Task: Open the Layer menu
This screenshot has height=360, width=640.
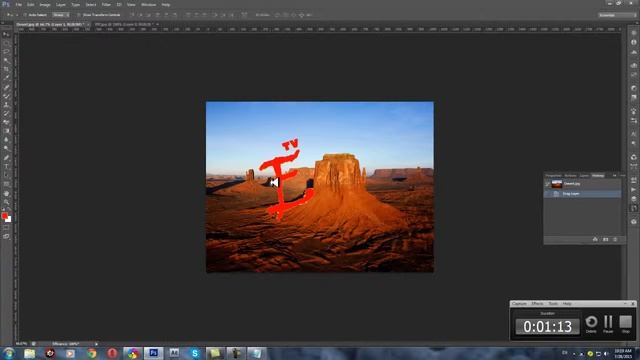Action: (60, 4)
